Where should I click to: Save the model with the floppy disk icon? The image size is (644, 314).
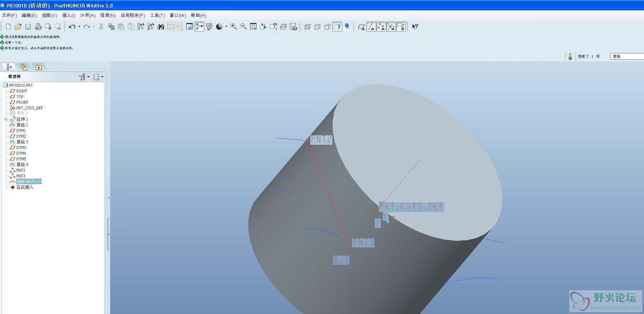pos(28,27)
